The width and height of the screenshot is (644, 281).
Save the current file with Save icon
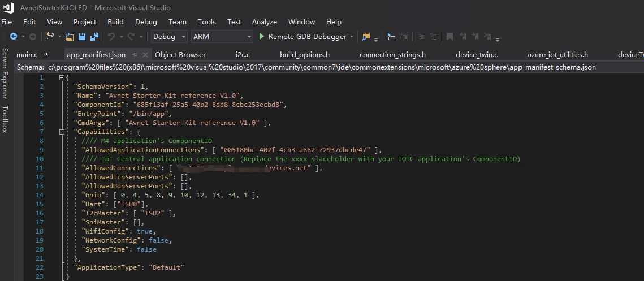tap(82, 37)
